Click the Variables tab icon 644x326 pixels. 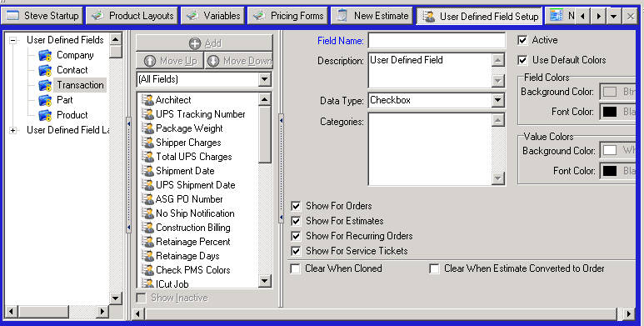pyautogui.click(x=192, y=16)
